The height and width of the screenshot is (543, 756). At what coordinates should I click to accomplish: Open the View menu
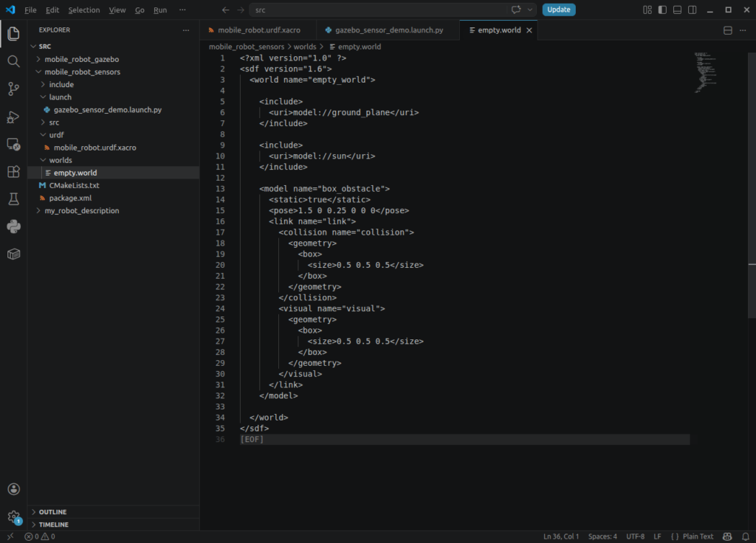(117, 10)
